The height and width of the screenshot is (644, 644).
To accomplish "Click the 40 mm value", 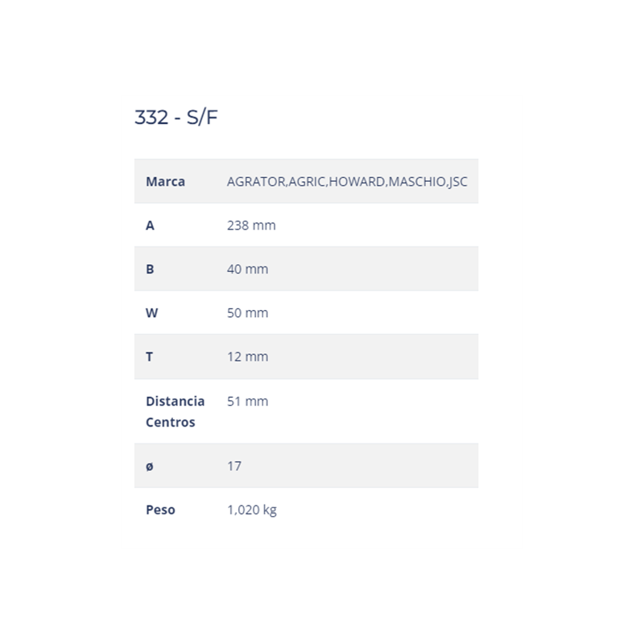I will pos(247,269).
